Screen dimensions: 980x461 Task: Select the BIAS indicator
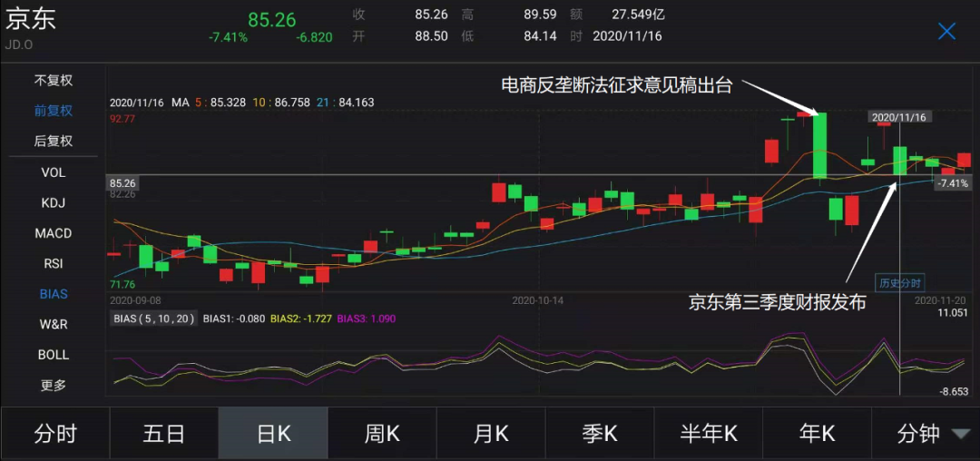click(54, 294)
